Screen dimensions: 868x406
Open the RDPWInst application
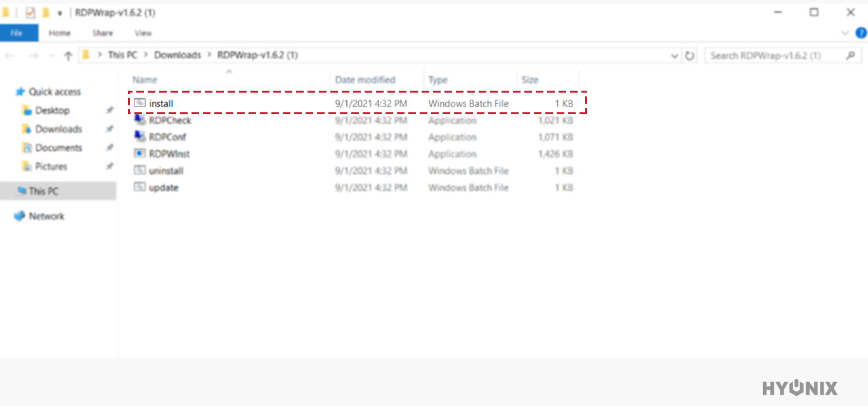pyautogui.click(x=171, y=154)
